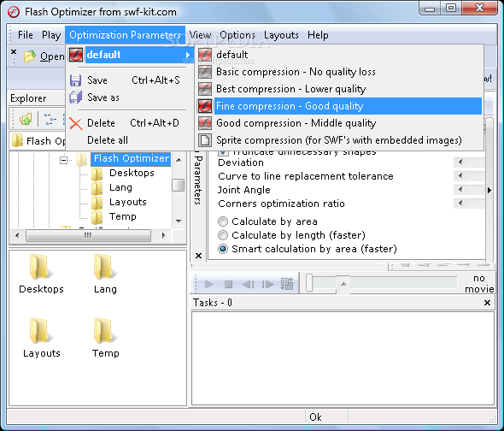Viewport: 504px width, 431px height.
Task: Click the Stop movie button
Action: [x=229, y=284]
